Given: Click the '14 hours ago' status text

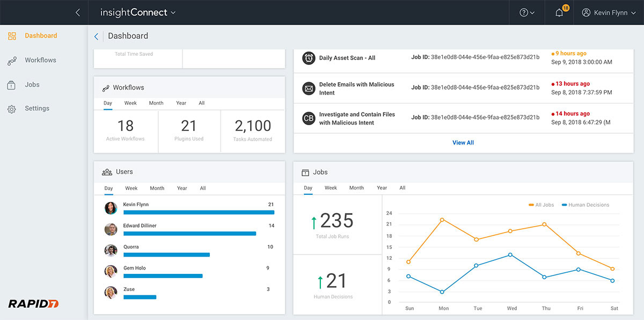Looking at the screenshot, I should pos(573,114).
